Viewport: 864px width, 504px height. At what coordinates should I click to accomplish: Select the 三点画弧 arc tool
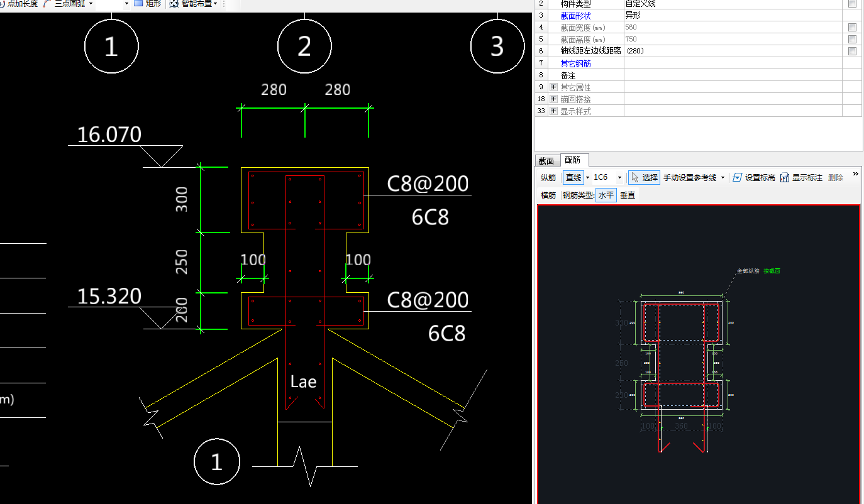pyautogui.click(x=64, y=3)
